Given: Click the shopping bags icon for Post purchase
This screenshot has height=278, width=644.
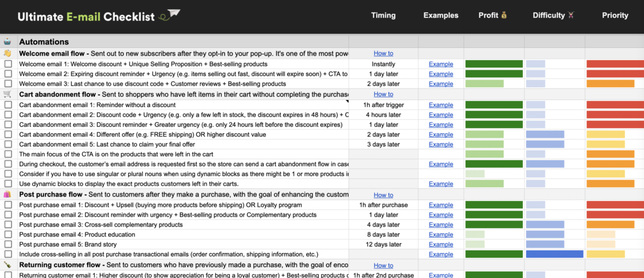Looking at the screenshot, I should pyautogui.click(x=8, y=195).
